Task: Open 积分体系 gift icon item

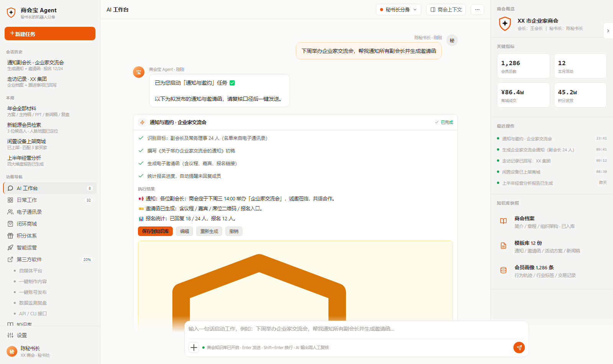Action: [10, 236]
